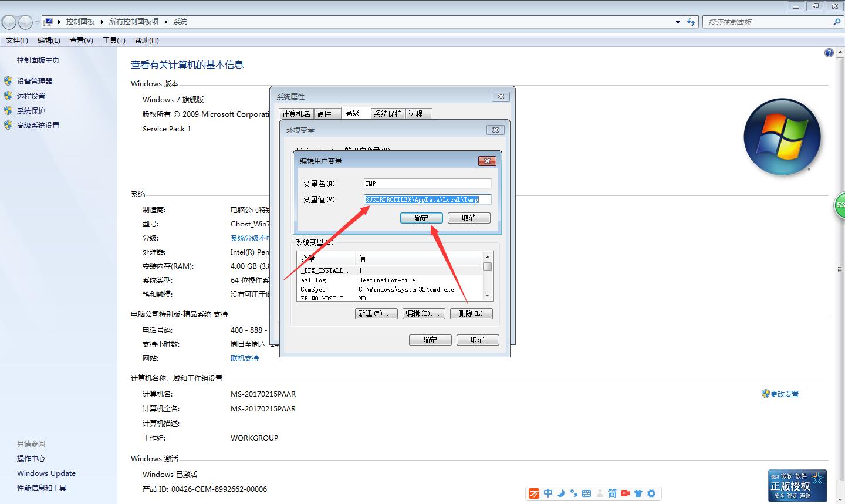The height and width of the screenshot is (504, 845).
Task: Open the address bar history dropdown arrow
Action: coord(678,22)
